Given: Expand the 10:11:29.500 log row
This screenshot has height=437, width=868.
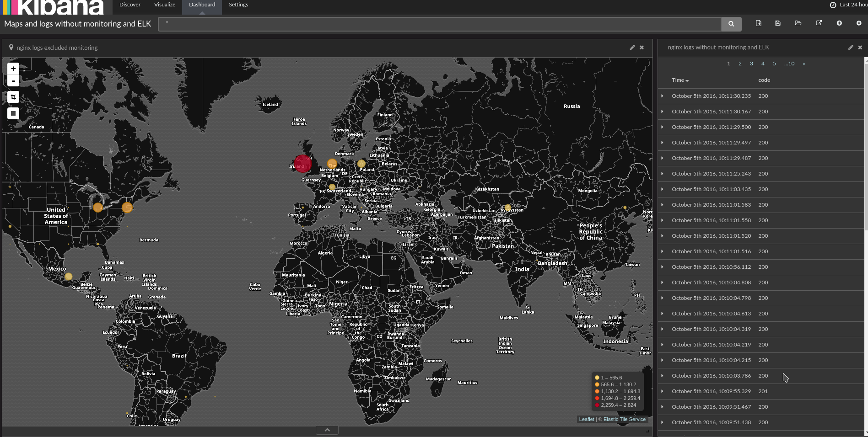Looking at the screenshot, I should (662, 127).
